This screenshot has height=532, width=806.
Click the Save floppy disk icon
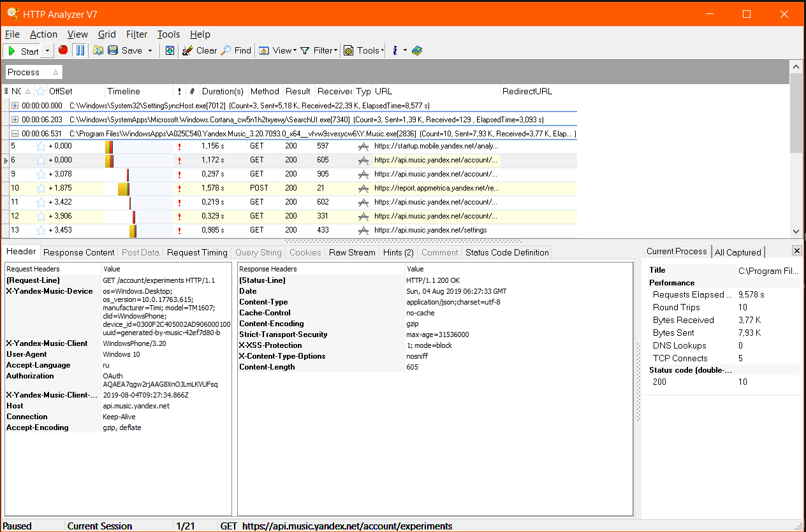[x=113, y=50]
